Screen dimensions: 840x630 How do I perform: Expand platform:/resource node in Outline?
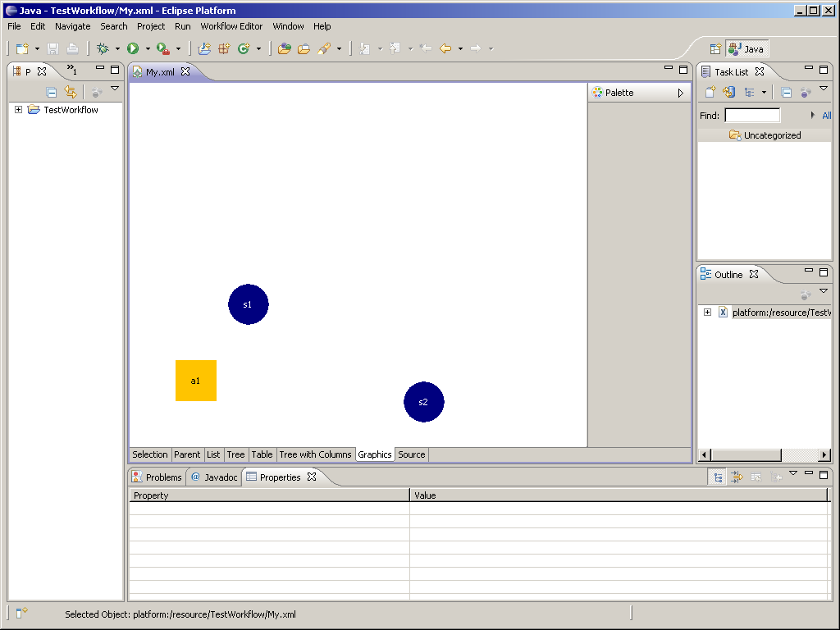pos(707,313)
